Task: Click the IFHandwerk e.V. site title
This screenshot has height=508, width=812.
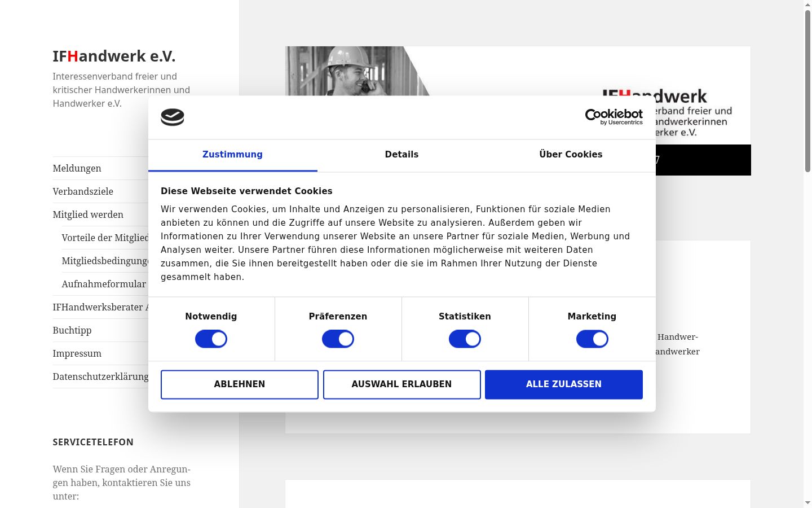Action: 114,56
